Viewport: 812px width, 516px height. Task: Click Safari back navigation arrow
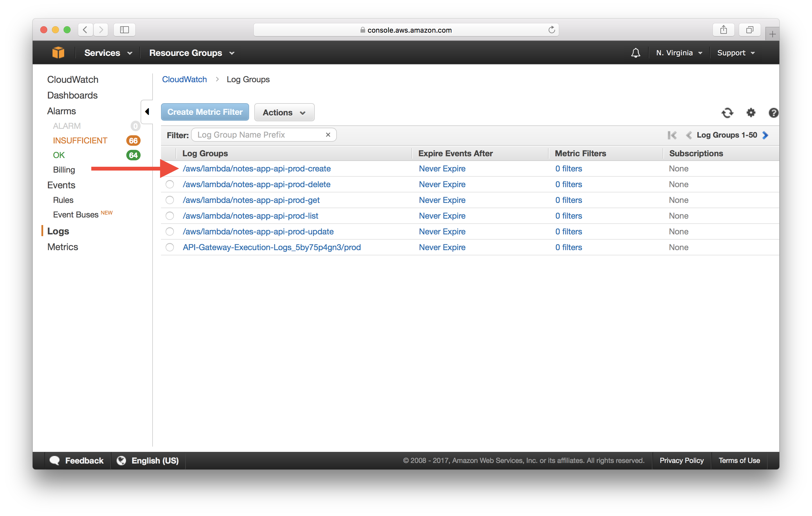(85, 30)
